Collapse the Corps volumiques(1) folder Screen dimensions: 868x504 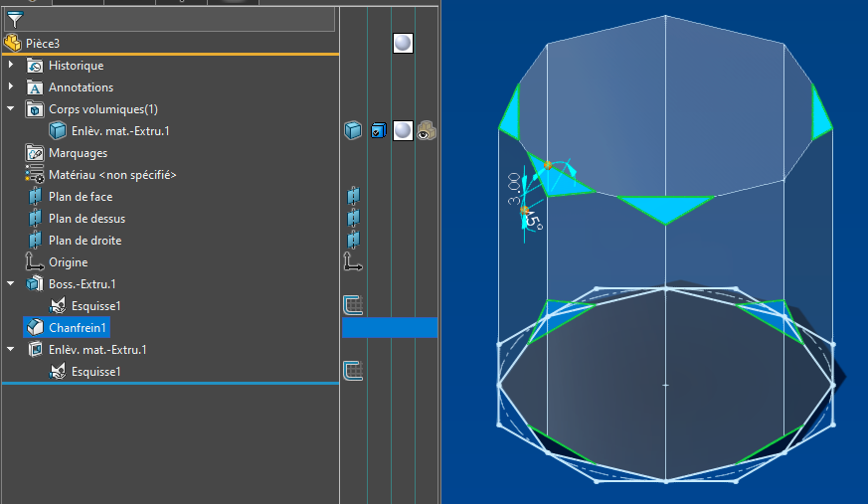coord(11,109)
